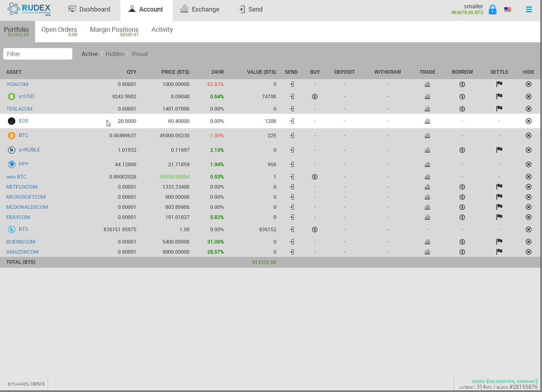
Task: Hide the MICROSOFTCOM asset
Action: click(529, 197)
